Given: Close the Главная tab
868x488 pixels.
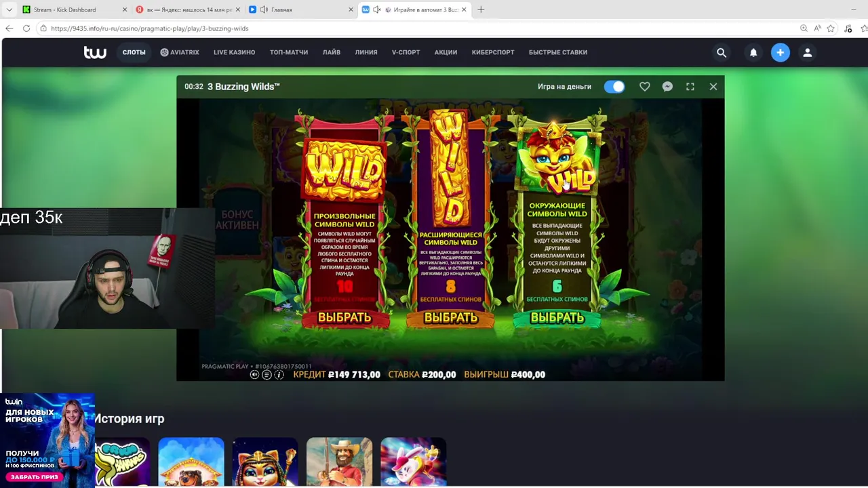Looking at the screenshot, I should click(351, 9).
